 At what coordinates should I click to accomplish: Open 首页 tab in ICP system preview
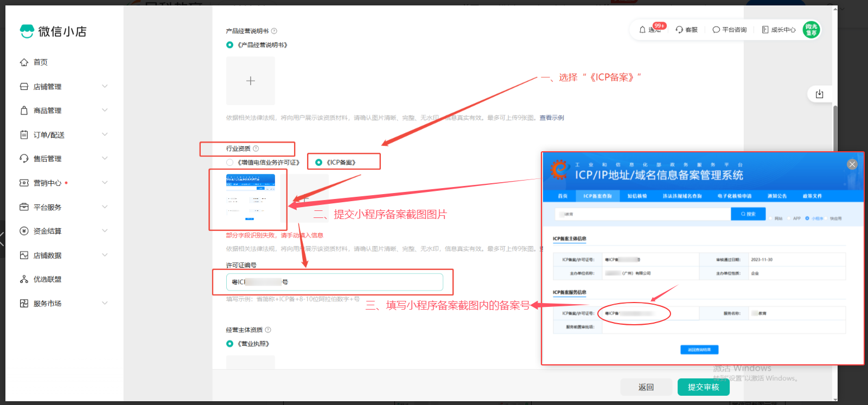(563, 196)
